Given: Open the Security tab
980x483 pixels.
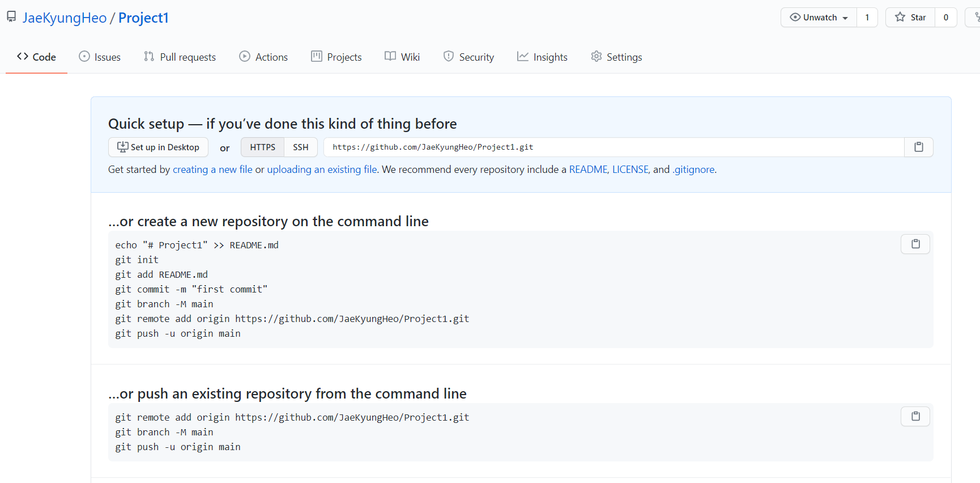Looking at the screenshot, I should click(468, 57).
